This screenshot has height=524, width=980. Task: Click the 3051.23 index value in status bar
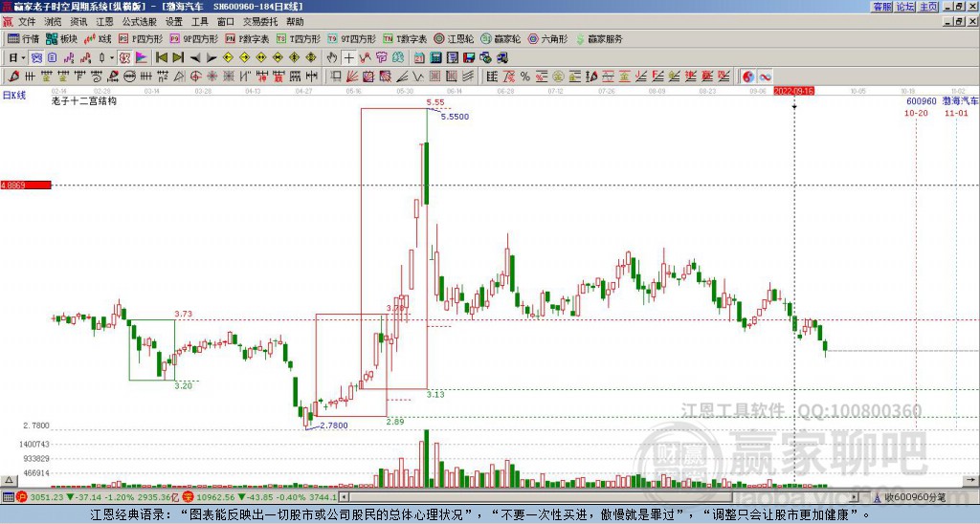[x=47, y=497]
